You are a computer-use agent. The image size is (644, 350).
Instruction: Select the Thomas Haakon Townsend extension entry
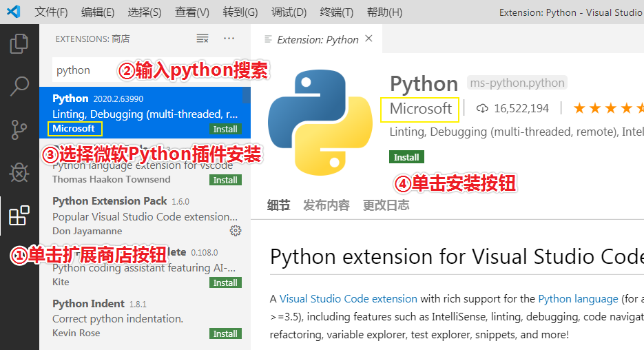tap(145, 164)
